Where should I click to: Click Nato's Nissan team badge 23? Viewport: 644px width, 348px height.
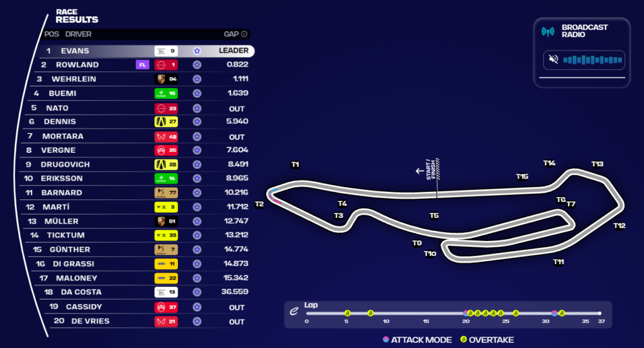point(166,108)
